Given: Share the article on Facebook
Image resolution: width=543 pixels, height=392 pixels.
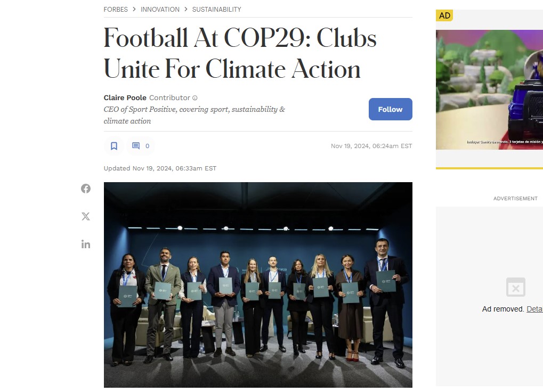Looking at the screenshot, I should [x=86, y=189].
